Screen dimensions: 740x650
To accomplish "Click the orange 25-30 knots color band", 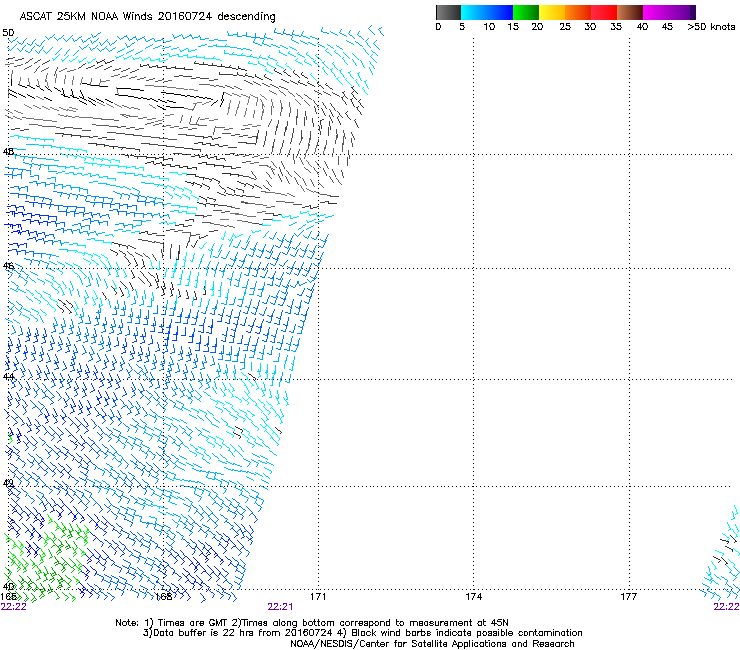I will coord(578,12).
